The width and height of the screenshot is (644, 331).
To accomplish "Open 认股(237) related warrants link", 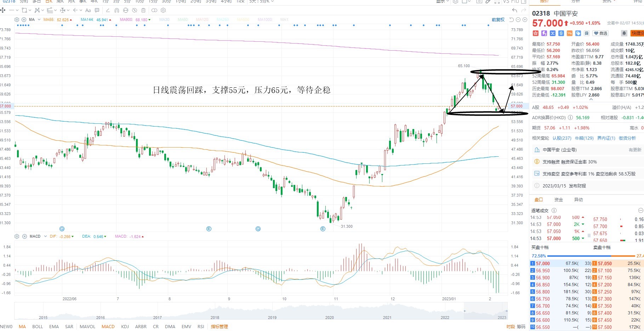I will click(x=562, y=138).
